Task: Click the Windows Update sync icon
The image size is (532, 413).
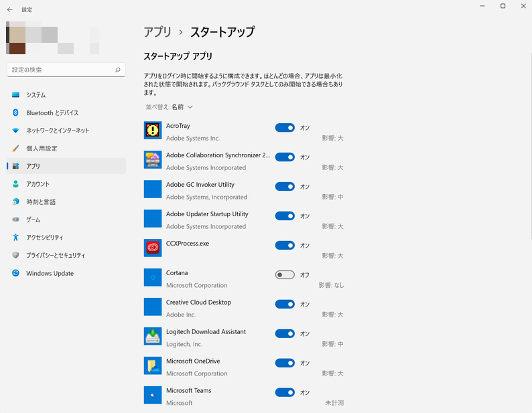Action: [15, 273]
